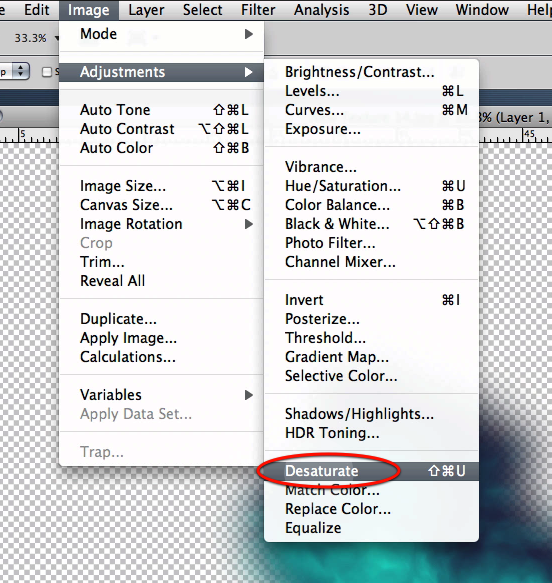This screenshot has height=583, width=552.
Task: Choose Black & White adjustment
Action: (371, 224)
